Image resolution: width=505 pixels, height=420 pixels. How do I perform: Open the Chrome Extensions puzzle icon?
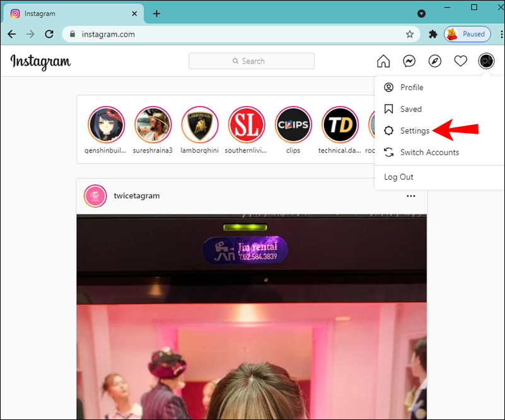click(x=433, y=34)
